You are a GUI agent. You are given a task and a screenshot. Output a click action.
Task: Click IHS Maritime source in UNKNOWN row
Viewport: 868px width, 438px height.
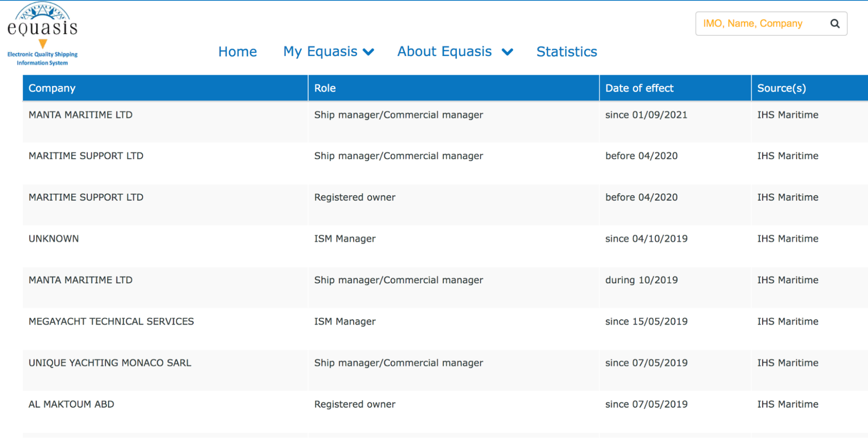788,239
